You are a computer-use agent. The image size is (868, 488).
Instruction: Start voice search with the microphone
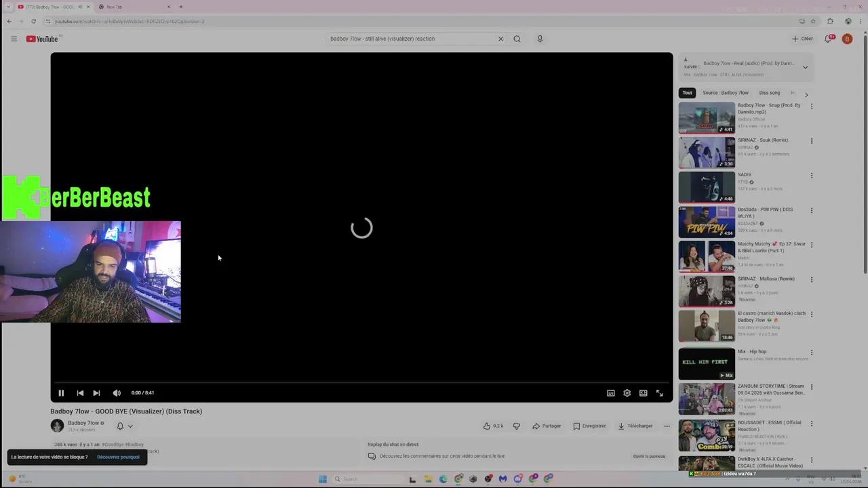pyautogui.click(x=540, y=39)
